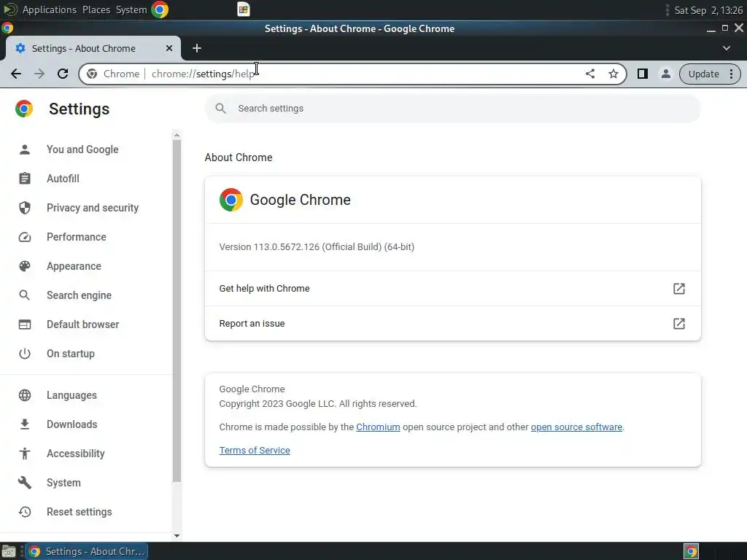Open the Places menu
This screenshot has width=747, height=560.
click(x=96, y=9)
